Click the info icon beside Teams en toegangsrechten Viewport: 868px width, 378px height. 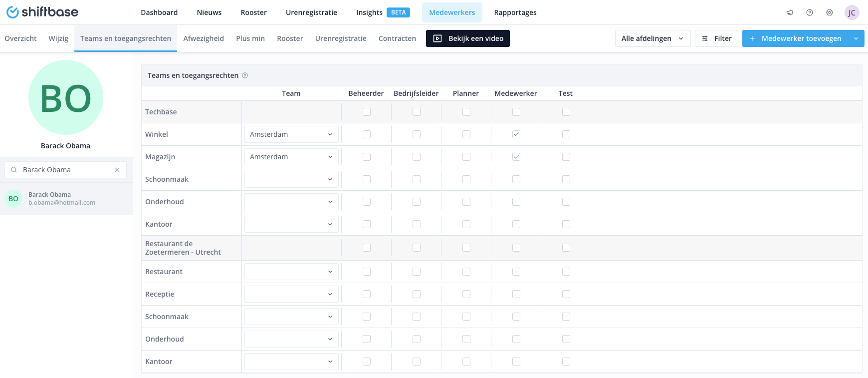pos(245,75)
